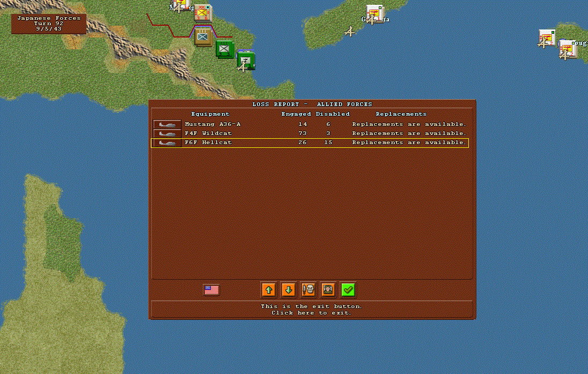The height and width of the screenshot is (374, 588).
Task: Click the orange up arrow button
Action: [x=268, y=290]
